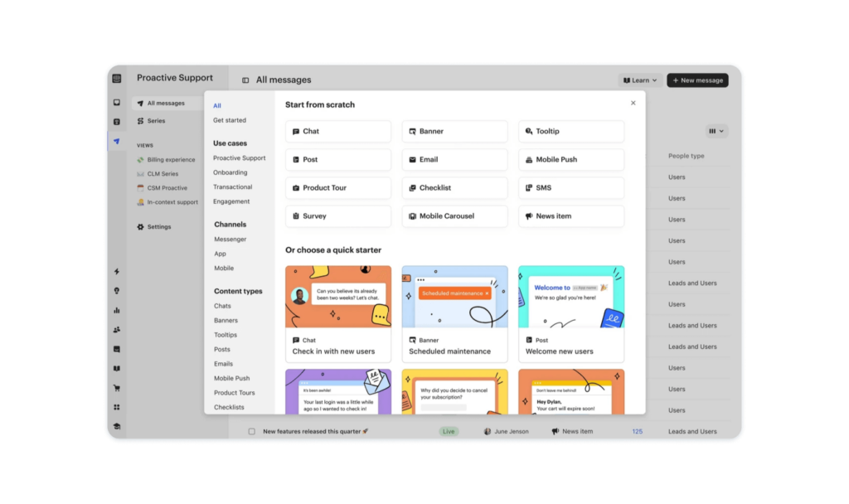
Task: Open the bar chart Reports icon
Action: 117,310
